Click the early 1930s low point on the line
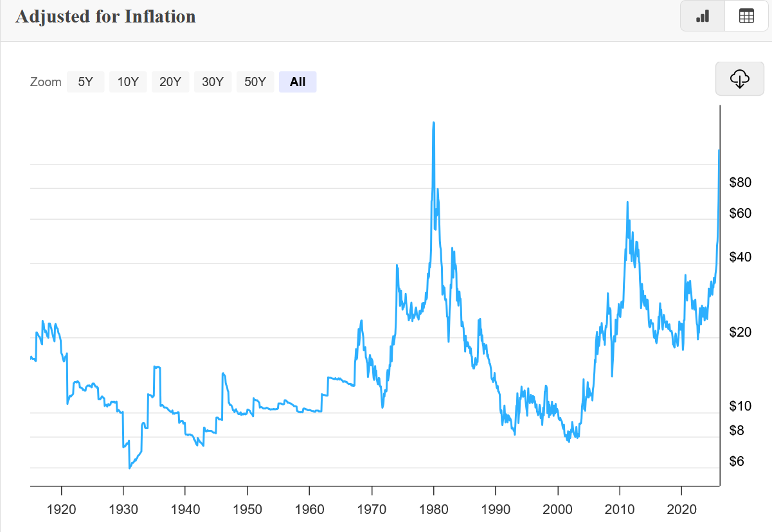Image resolution: width=772 pixels, height=532 pixels. tap(129, 468)
